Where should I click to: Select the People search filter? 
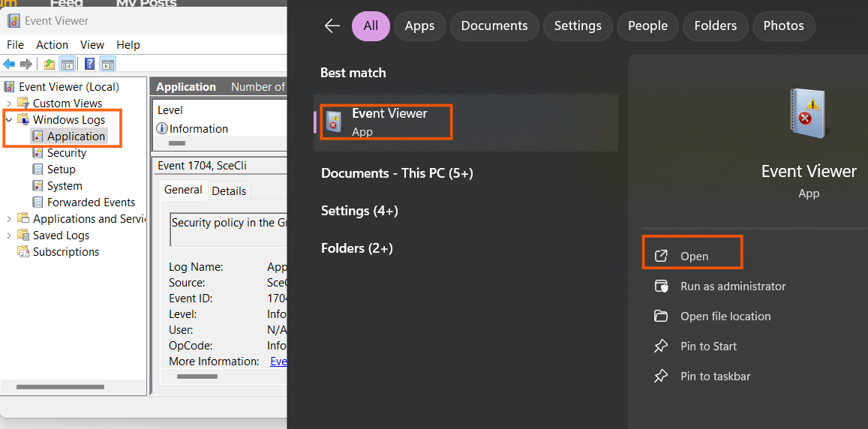click(x=647, y=26)
